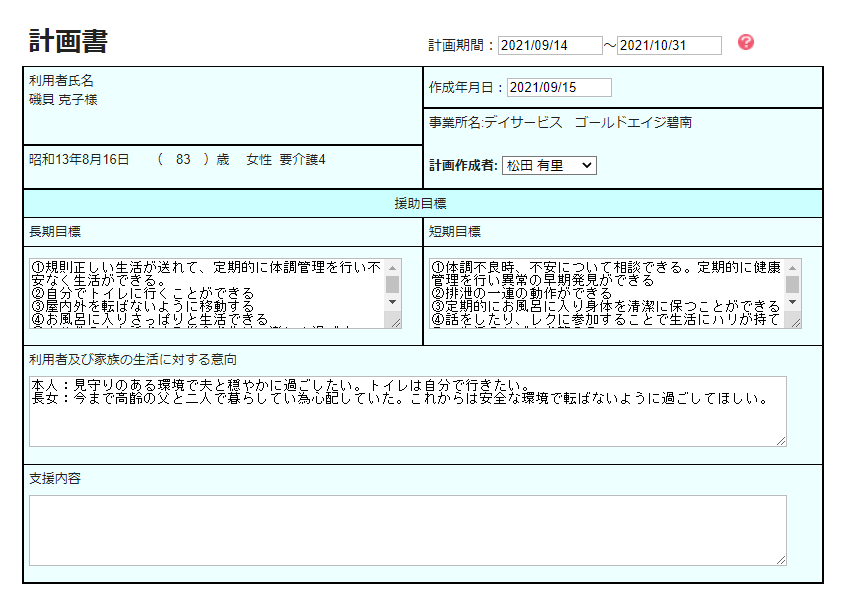Click the 援助目標 section header
This screenshot has height=599, width=851.
coord(422,203)
